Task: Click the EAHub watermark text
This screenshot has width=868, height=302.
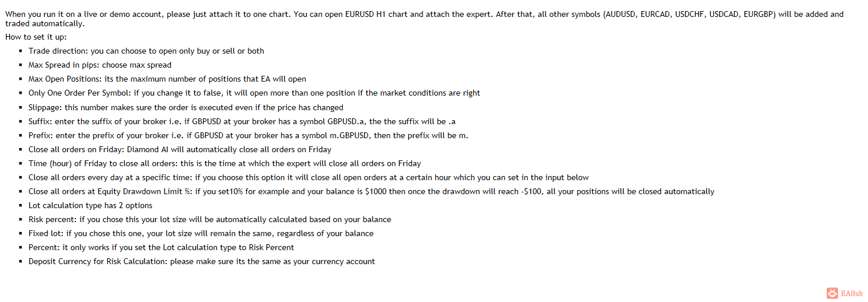Action: click(852, 293)
